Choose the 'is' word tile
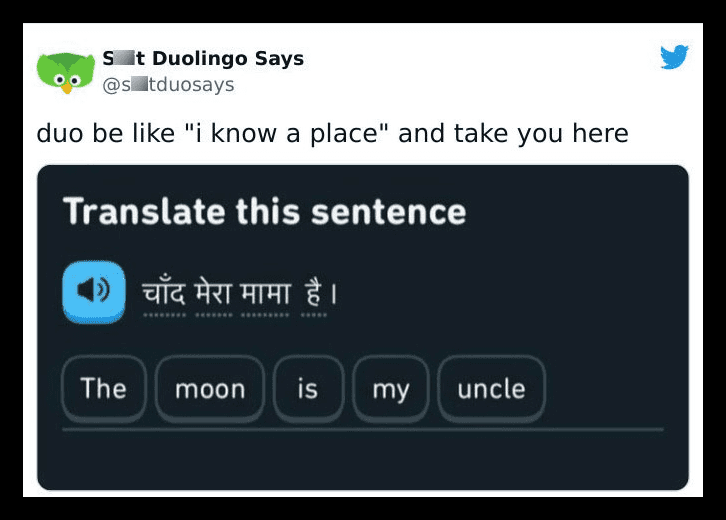Viewport: 726px width, 520px height. tap(308, 388)
